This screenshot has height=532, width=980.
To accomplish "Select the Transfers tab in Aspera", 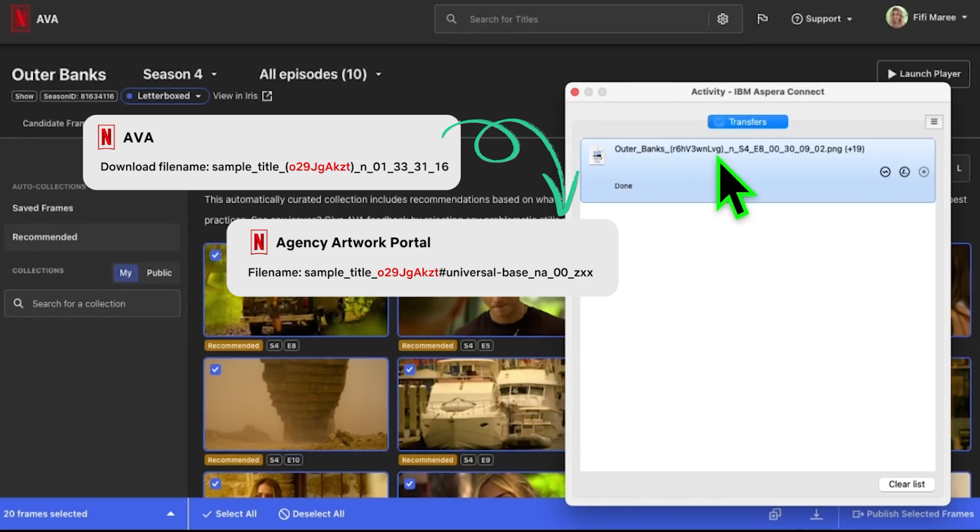I will point(747,122).
